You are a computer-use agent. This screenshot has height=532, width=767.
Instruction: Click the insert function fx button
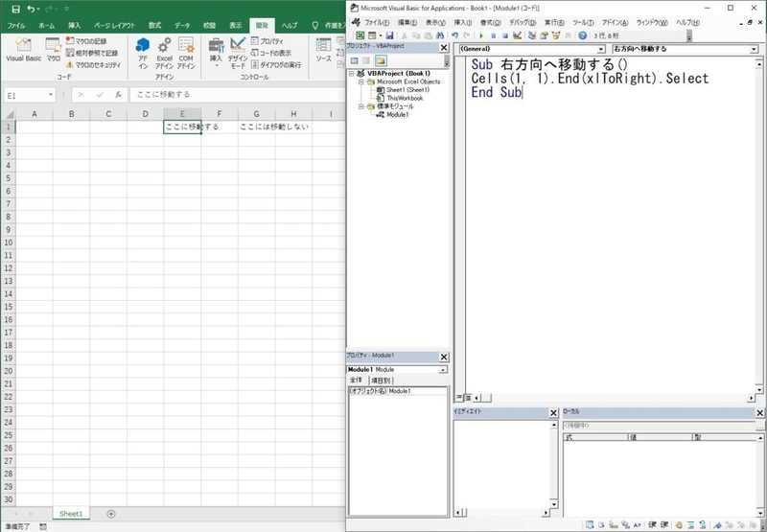(118, 95)
